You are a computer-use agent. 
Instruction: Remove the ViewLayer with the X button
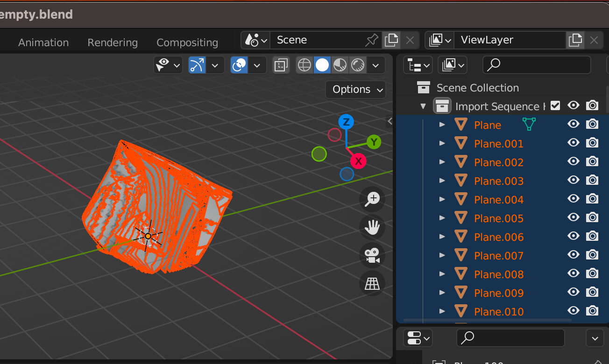click(x=594, y=40)
